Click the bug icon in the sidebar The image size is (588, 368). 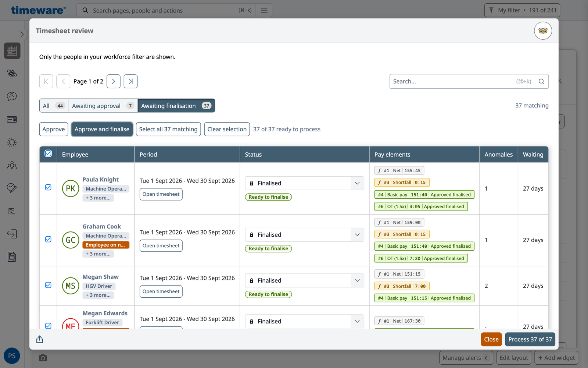pos(12,73)
